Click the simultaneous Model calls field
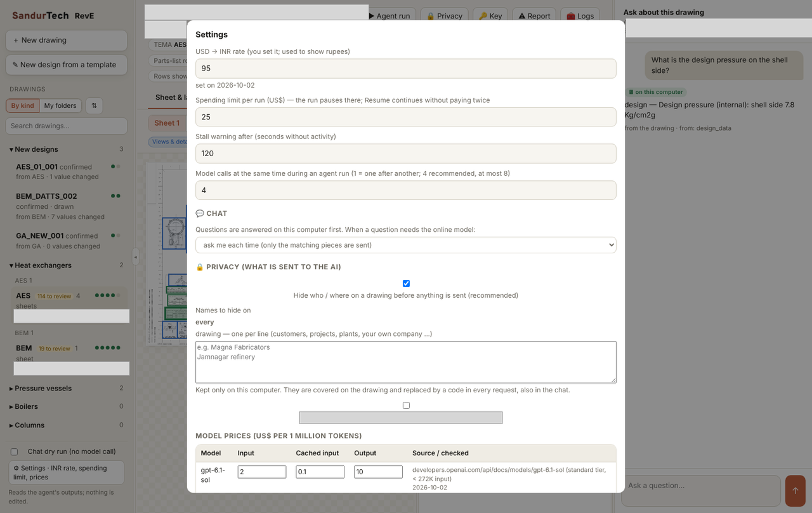 click(406, 190)
